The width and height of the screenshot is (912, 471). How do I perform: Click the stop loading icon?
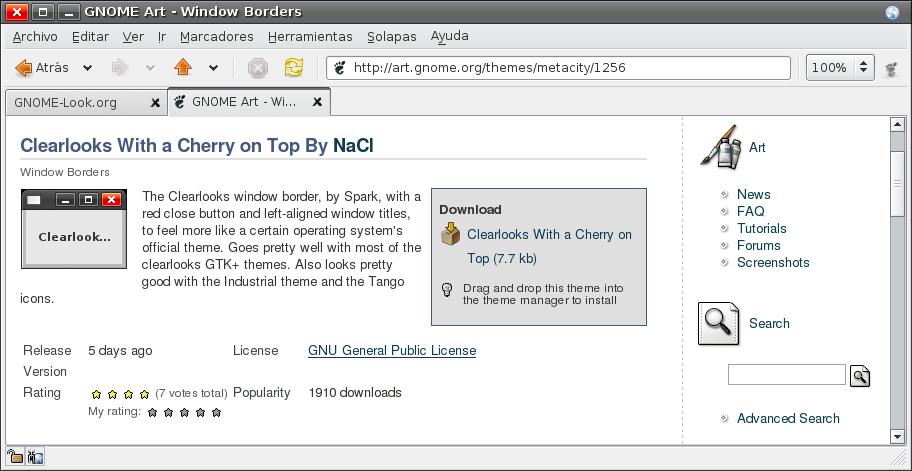coord(258,68)
